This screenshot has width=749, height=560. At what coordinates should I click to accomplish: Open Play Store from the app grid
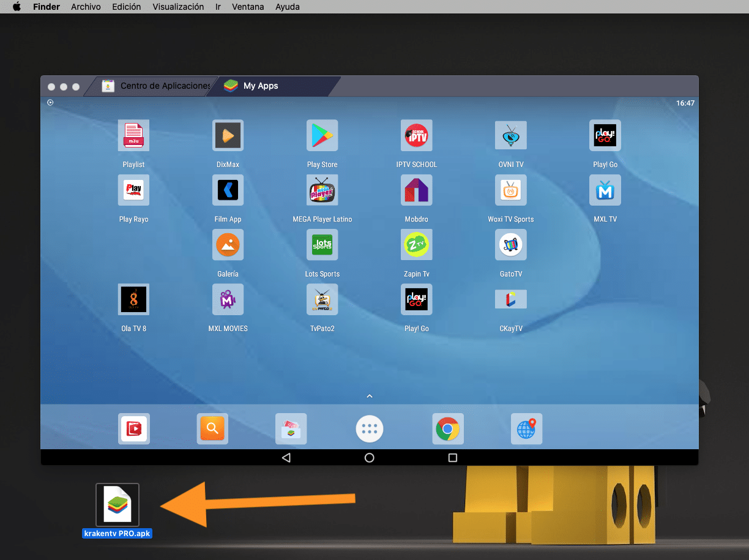[322, 136]
